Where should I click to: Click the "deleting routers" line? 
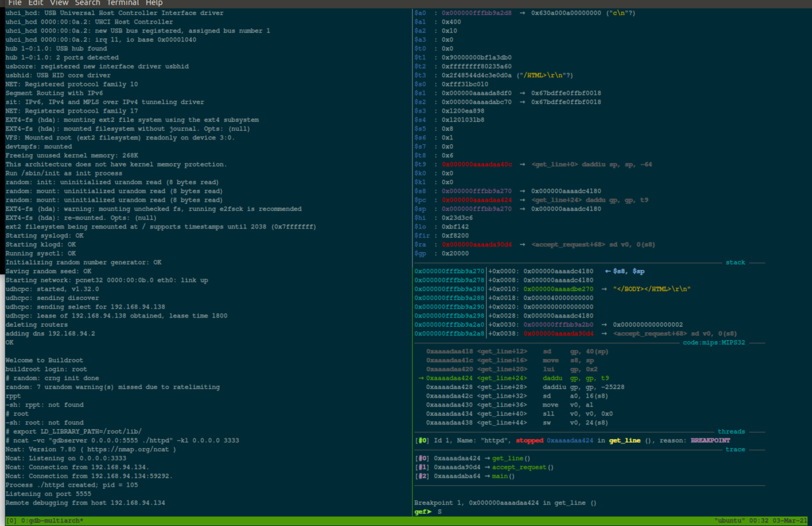(x=37, y=325)
